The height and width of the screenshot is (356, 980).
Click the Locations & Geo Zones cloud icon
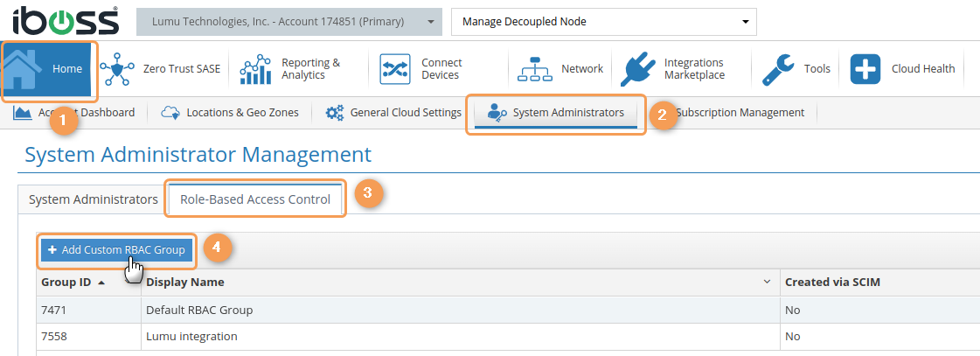[x=171, y=113]
